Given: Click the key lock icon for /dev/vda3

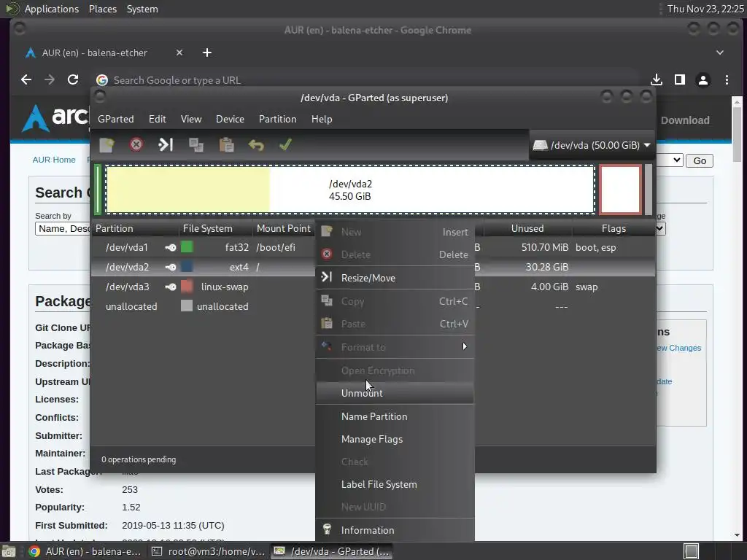Looking at the screenshot, I should click(171, 287).
